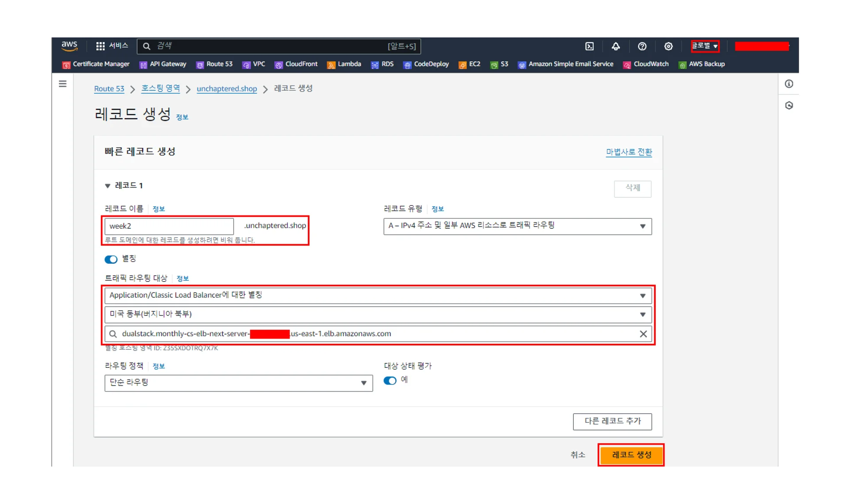This screenshot has width=850, height=504.
Task: Open the info panel icon at right
Action: 788,84
